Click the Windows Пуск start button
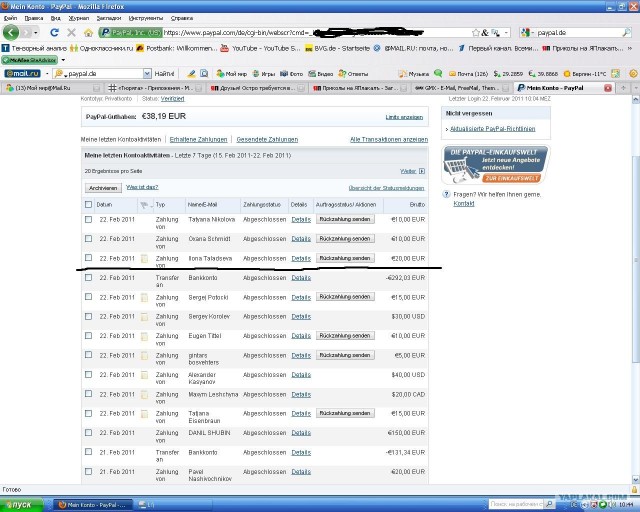This screenshot has height=512, width=640. click(21, 505)
